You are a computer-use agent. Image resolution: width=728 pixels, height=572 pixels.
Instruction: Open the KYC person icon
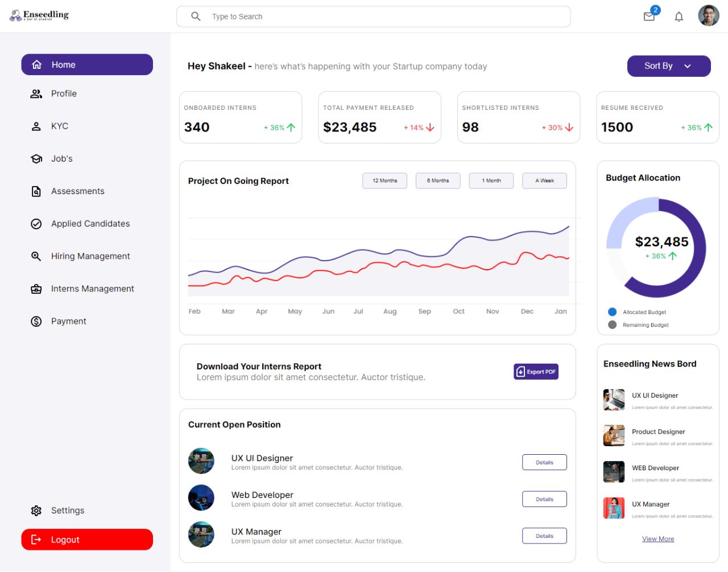pos(36,126)
